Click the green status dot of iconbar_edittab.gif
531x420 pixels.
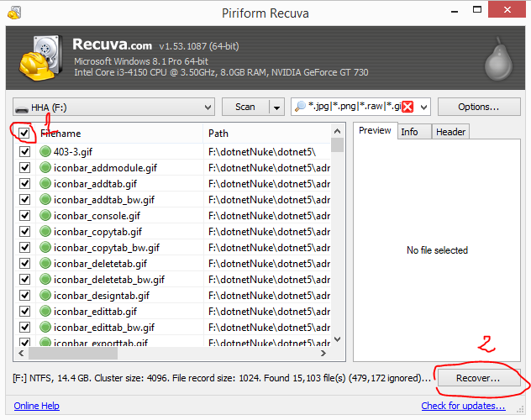click(x=45, y=311)
